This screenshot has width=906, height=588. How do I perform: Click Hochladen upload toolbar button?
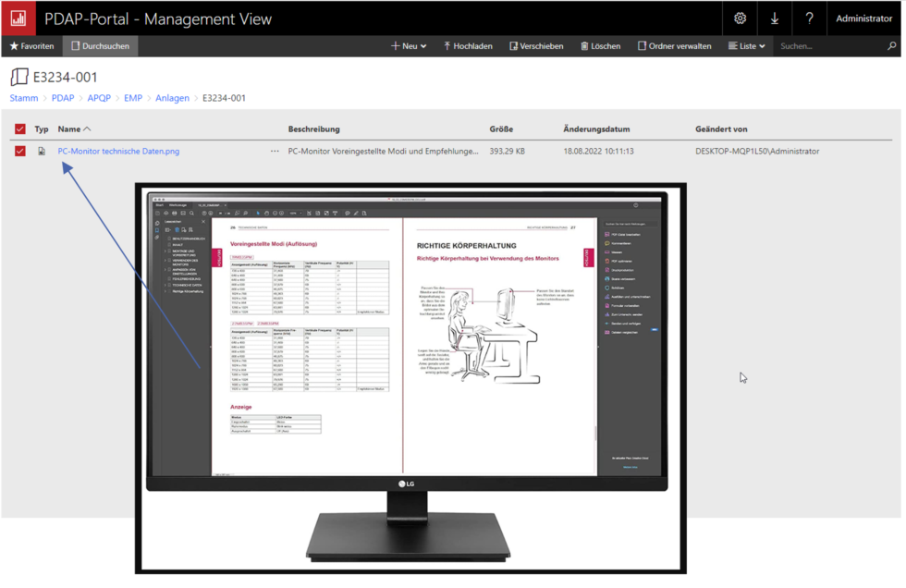pos(468,45)
